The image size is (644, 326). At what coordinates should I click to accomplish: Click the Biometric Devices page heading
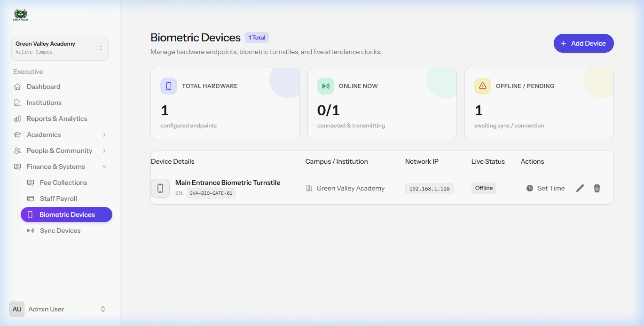(196, 38)
